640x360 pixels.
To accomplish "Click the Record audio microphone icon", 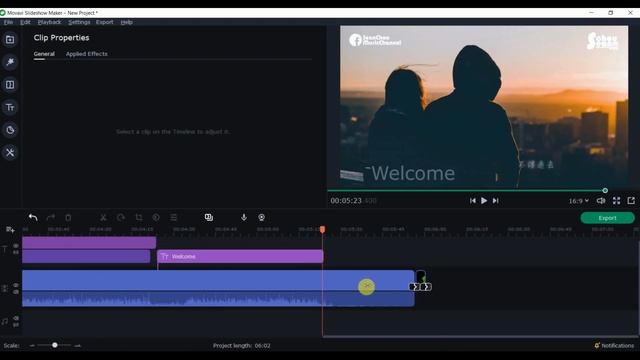I will tap(244, 218).
